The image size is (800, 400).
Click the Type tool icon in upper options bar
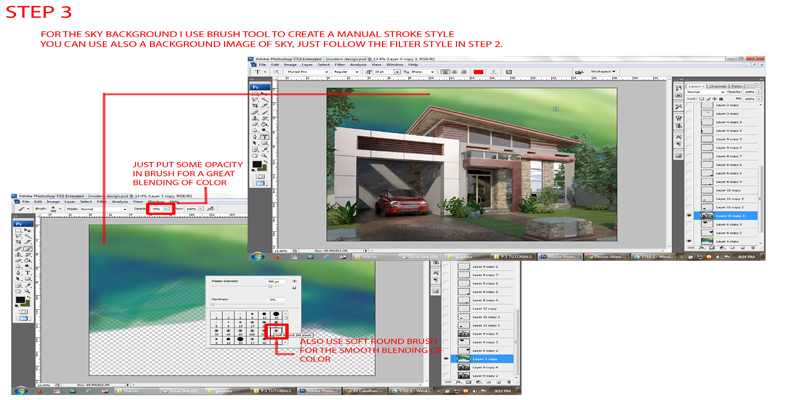click(258, 72)
